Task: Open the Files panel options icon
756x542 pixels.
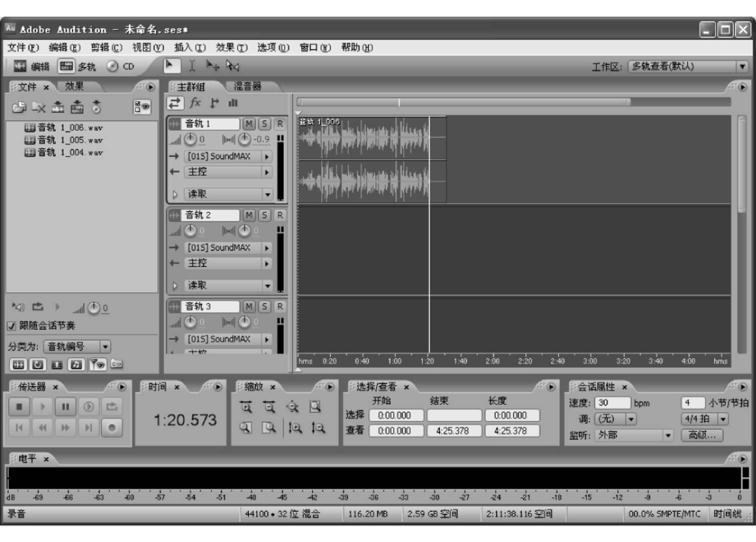Action: pyautogui.click(x=142, y=107)
